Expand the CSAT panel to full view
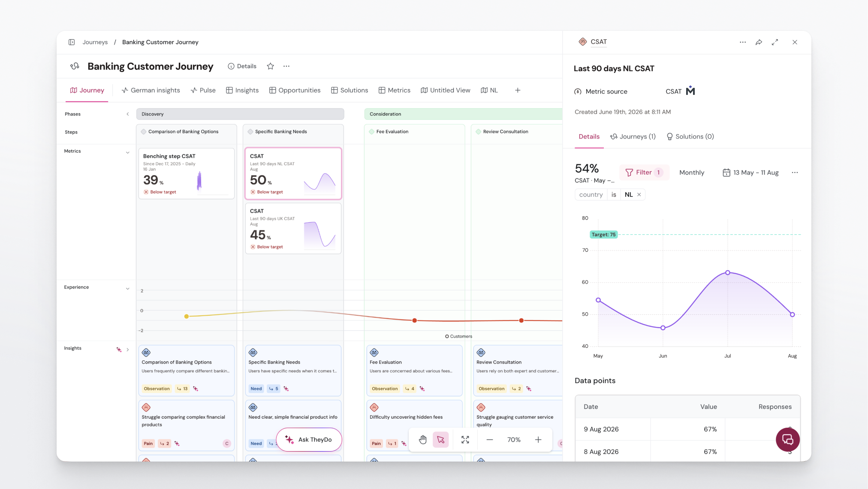The width and height of the screenshot is (868, 489). tap(775, 42)
